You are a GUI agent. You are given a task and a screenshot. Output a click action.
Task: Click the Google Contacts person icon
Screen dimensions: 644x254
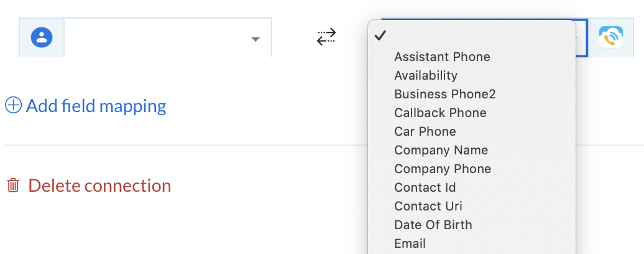42,37
